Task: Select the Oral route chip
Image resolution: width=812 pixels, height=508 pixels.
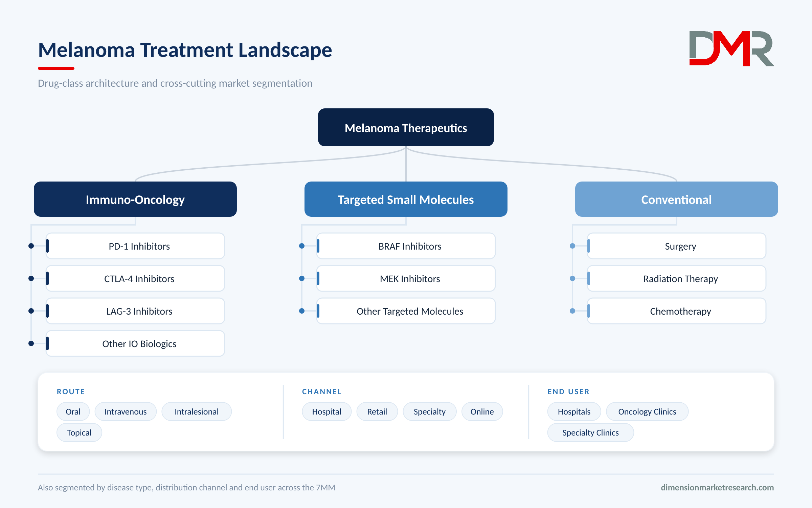Action: (x=73, y=411)
